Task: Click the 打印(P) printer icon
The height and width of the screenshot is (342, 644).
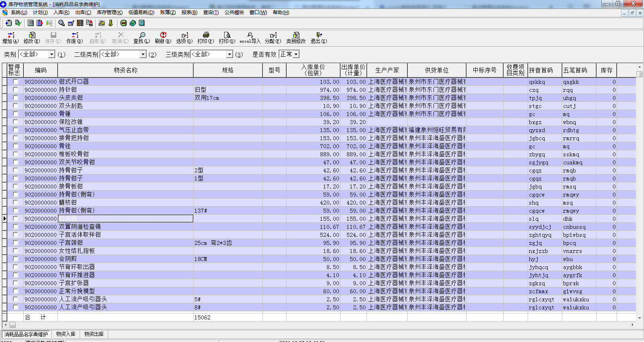Action: (x=206, y=38)
